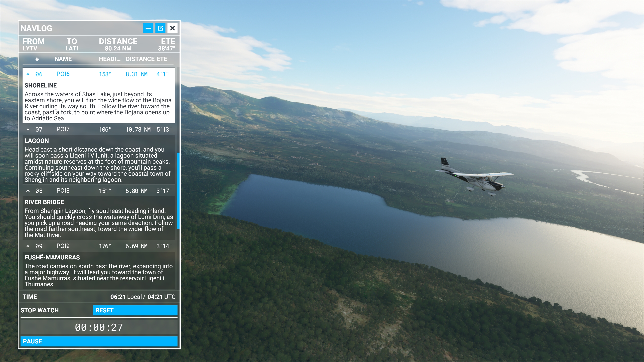
Task: Minimize the Navlog panel
Action: [148, 28]
